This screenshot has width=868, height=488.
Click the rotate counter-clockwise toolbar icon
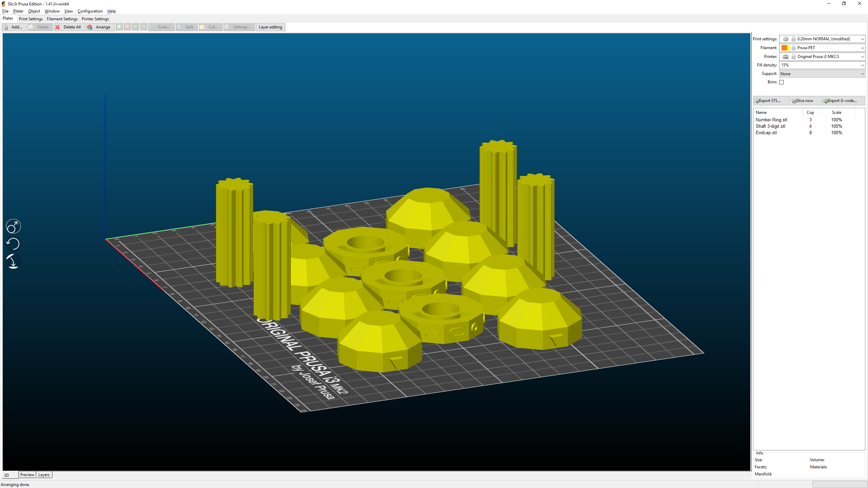click(x=136, y=27)
